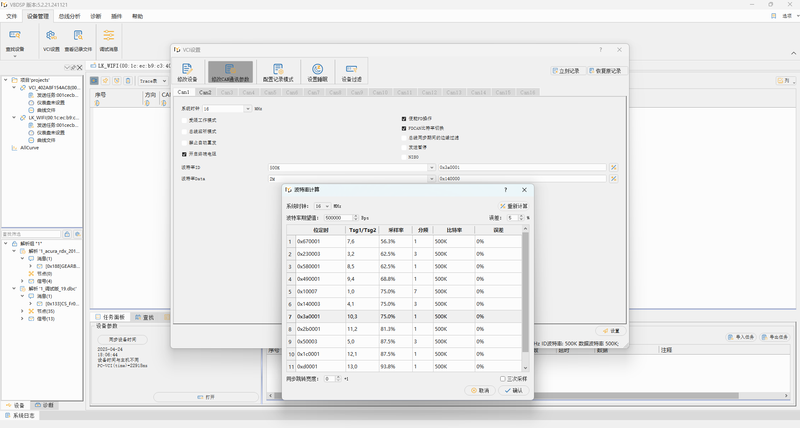Open baud calculator for 波特率ID row
800x428 pixels.
click(x=613, y=167)
